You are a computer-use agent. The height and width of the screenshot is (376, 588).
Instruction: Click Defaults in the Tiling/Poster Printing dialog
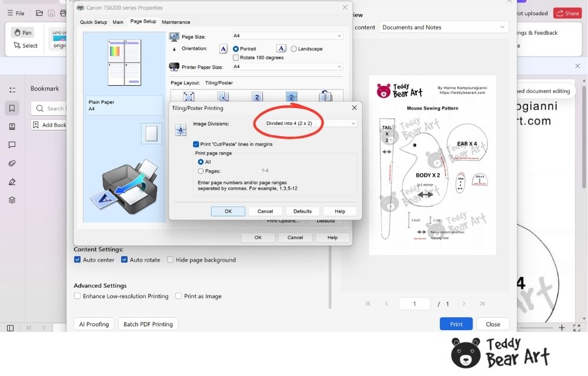click(x=302, y=211)
